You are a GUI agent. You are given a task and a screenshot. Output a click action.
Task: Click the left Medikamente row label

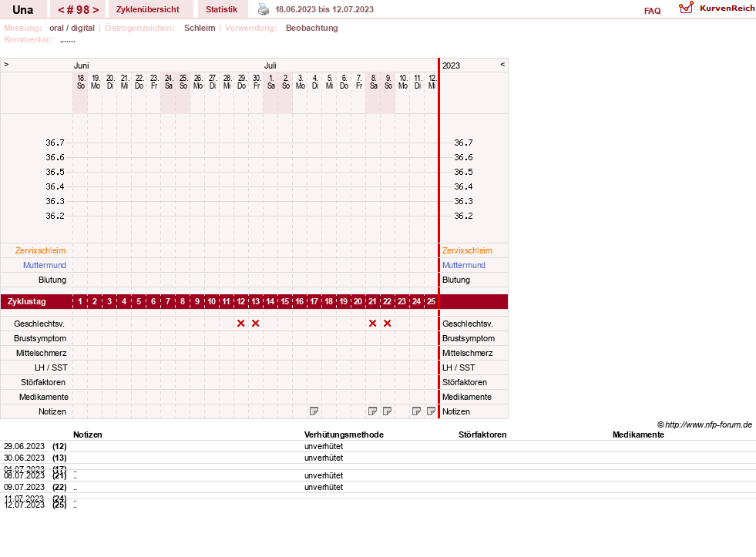click(44, 397)
